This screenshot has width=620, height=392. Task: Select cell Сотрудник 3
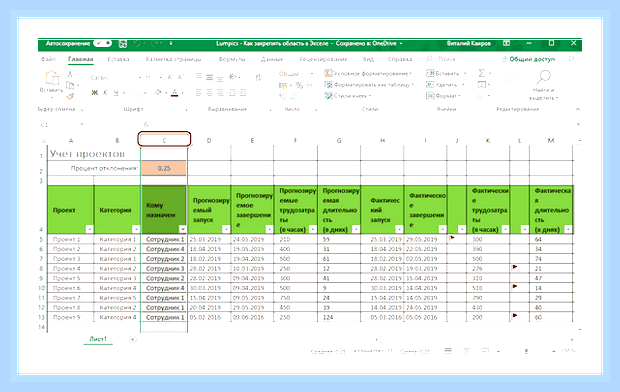click(x=164, y=269)
